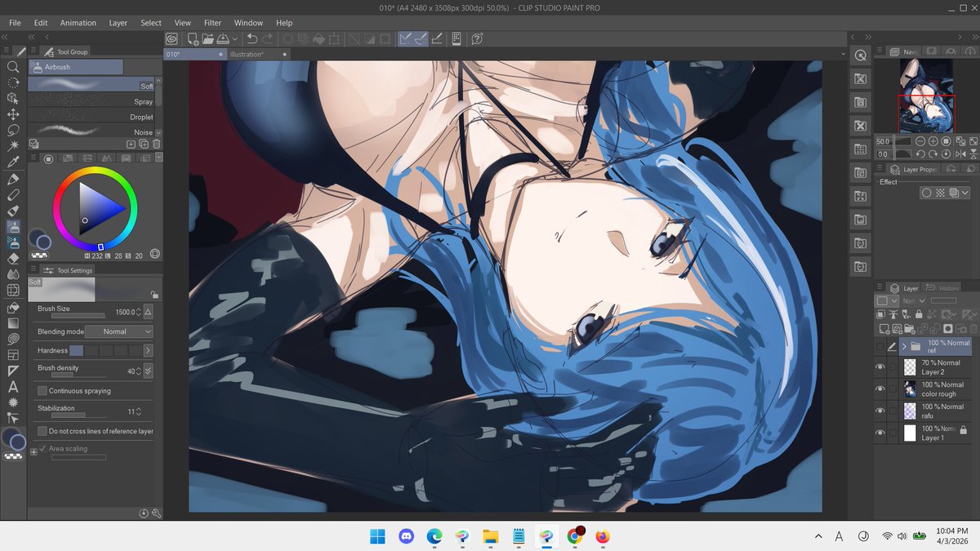Redo the last action
Viewport: 980px width, 551px height.
click(267, 38)
